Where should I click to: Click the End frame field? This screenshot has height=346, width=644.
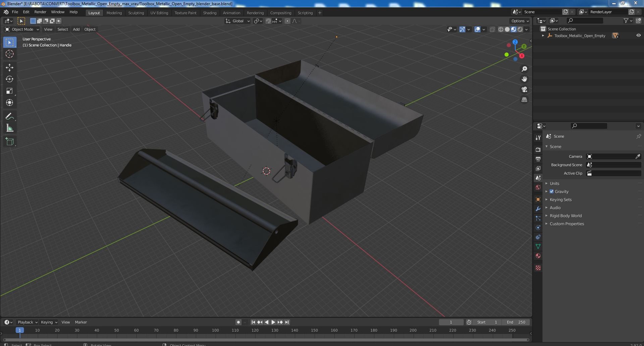point(516,322)
